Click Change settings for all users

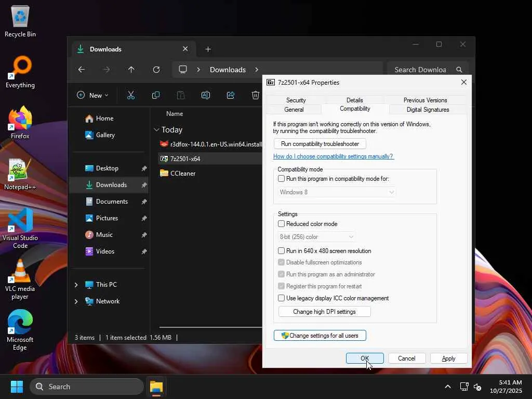click(x=320, y=336)
